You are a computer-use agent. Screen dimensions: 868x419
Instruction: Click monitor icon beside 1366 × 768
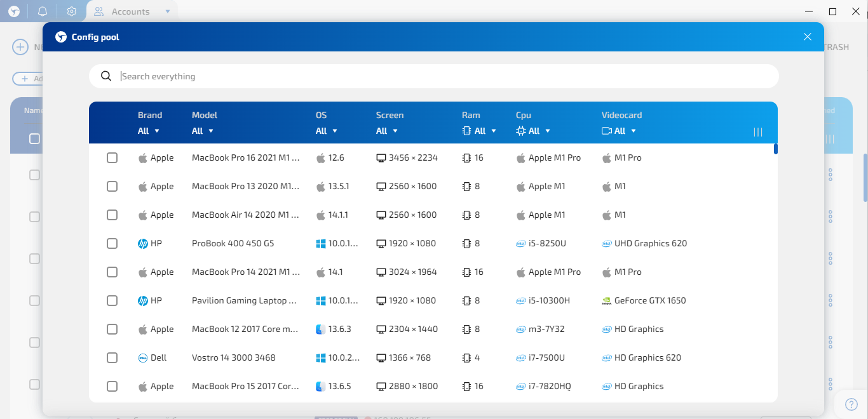point(381,357)
